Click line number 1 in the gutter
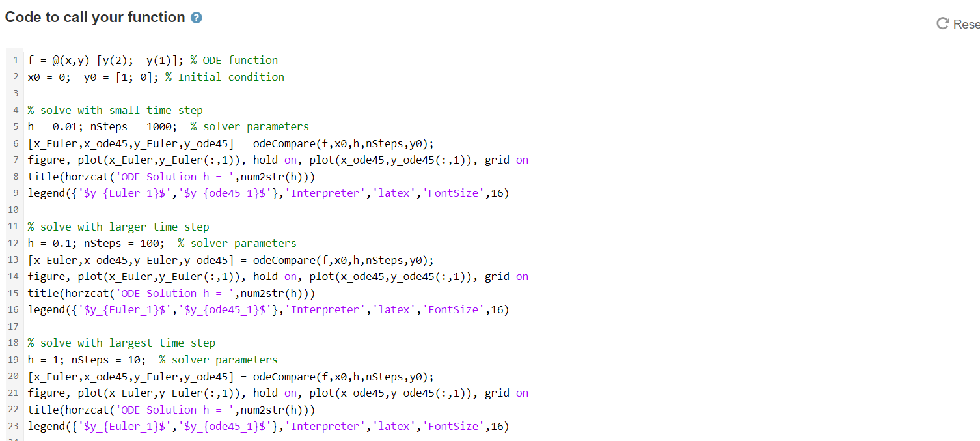The height and width of the screenshot is (441, 980). (14, 59)
